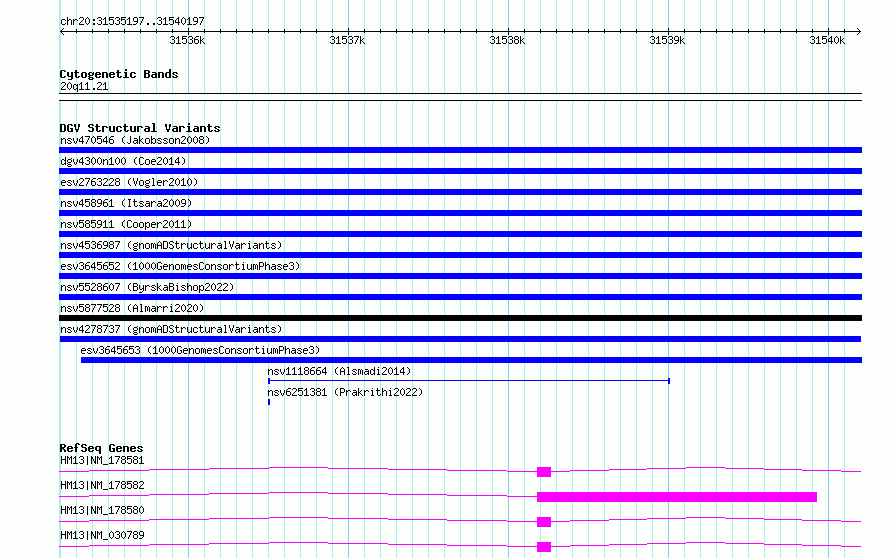Click the nsv4536987 gnomAD variant bar
Image resolution: width=890 pixels, height=558 pixels.
(x=460, y=255)
